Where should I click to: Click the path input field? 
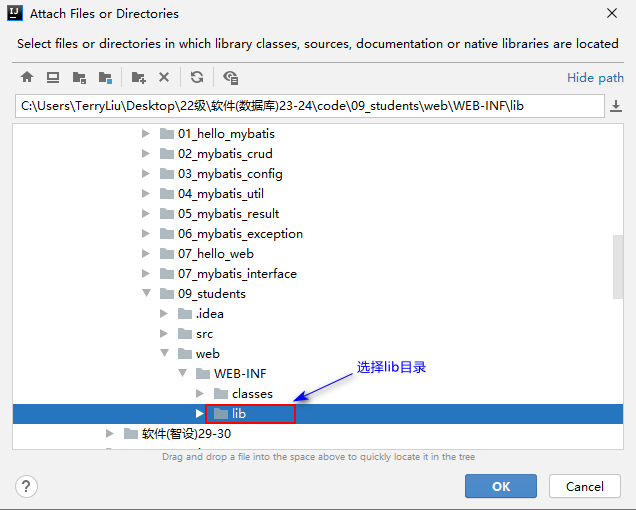tap(308, 106)
